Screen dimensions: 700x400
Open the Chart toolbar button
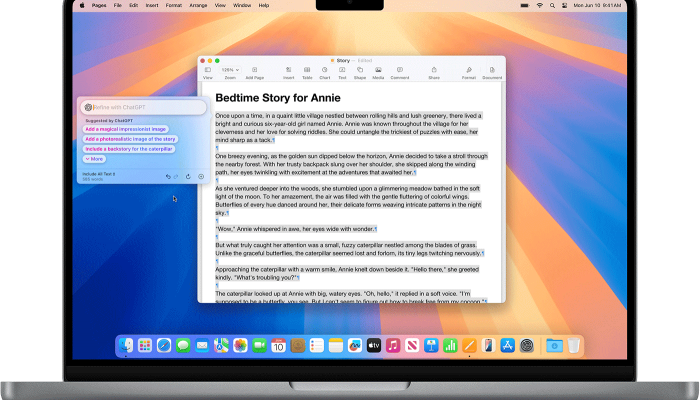coord(326,71)
